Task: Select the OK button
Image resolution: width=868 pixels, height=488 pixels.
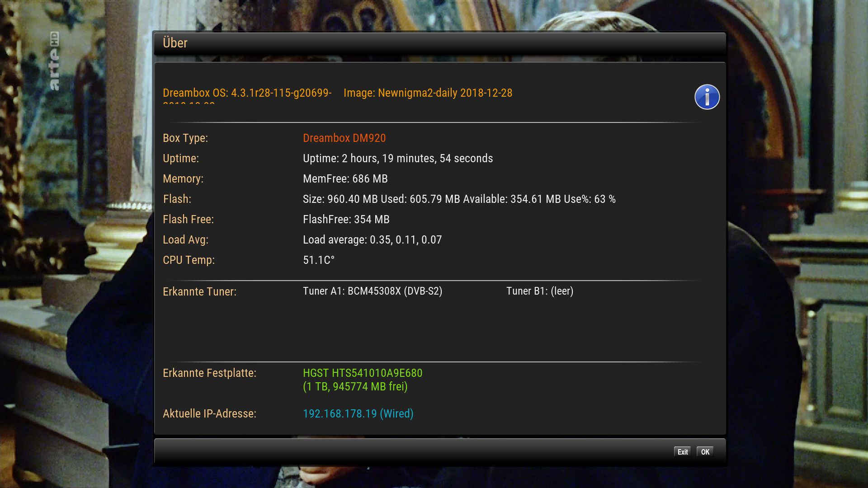Action: pyautogui.click(x=705, y=452)
